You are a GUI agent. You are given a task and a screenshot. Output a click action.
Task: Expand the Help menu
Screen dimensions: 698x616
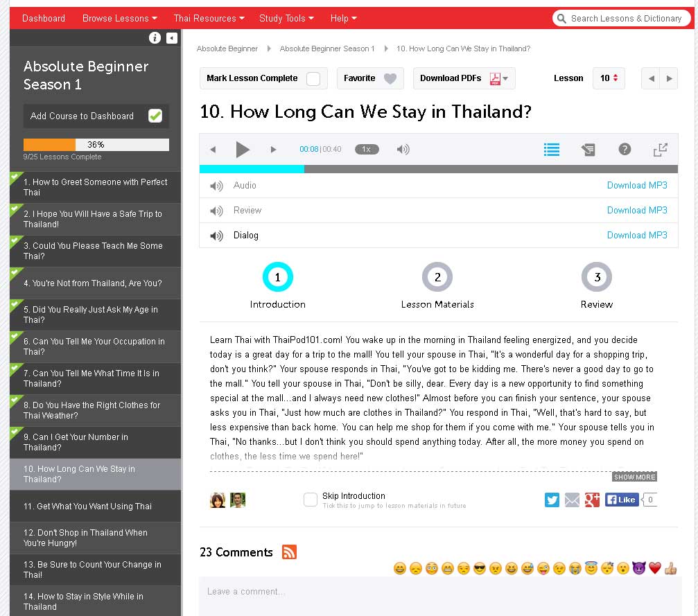[344, 18]
